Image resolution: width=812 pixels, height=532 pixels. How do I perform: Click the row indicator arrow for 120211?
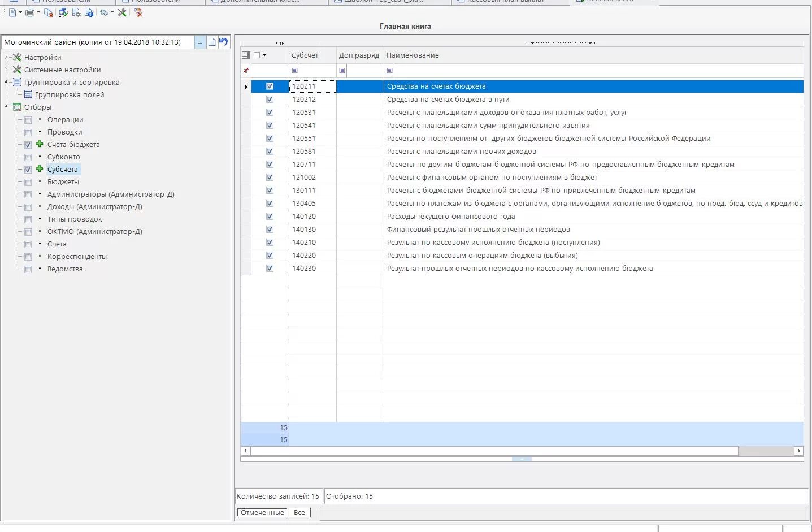[246, 86]
